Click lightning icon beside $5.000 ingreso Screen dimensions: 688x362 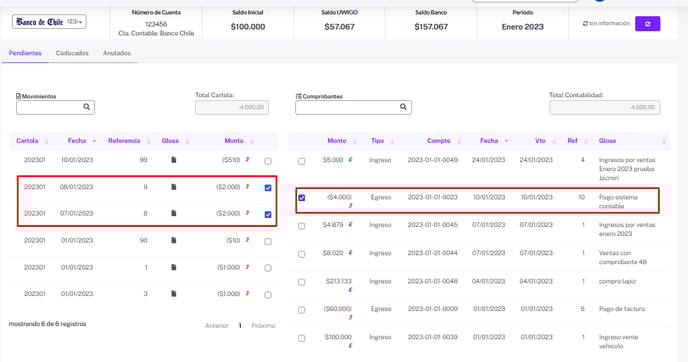(x=350, y=160)
